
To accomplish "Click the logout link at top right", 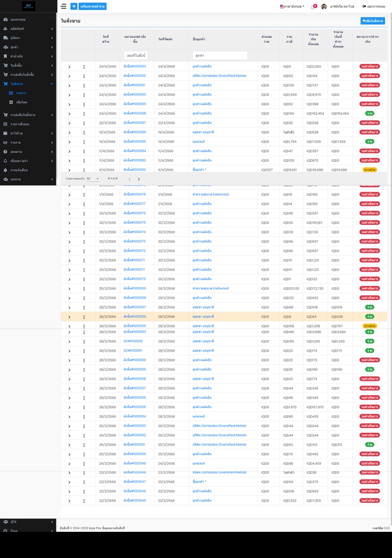I will click(373, 6).
